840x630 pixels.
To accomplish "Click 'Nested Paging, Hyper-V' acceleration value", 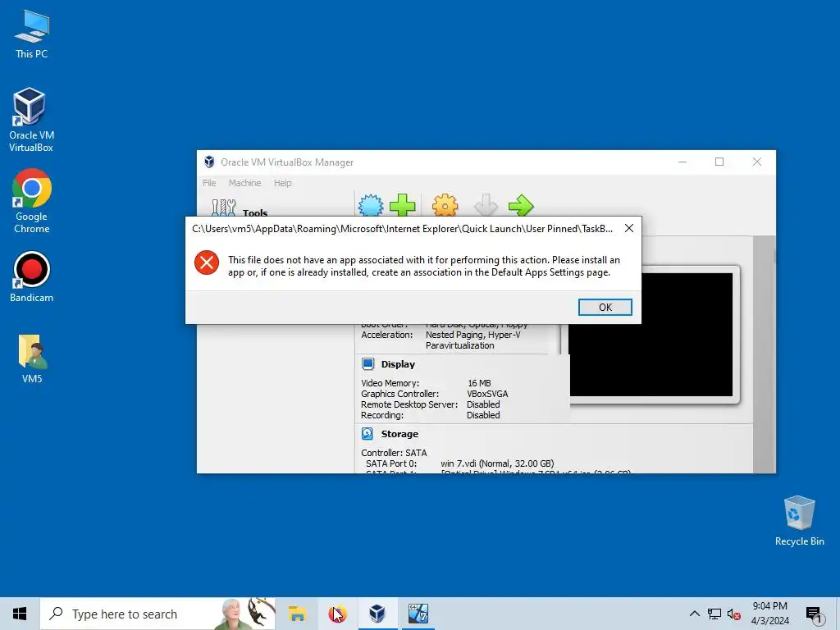I will point(473,335).
